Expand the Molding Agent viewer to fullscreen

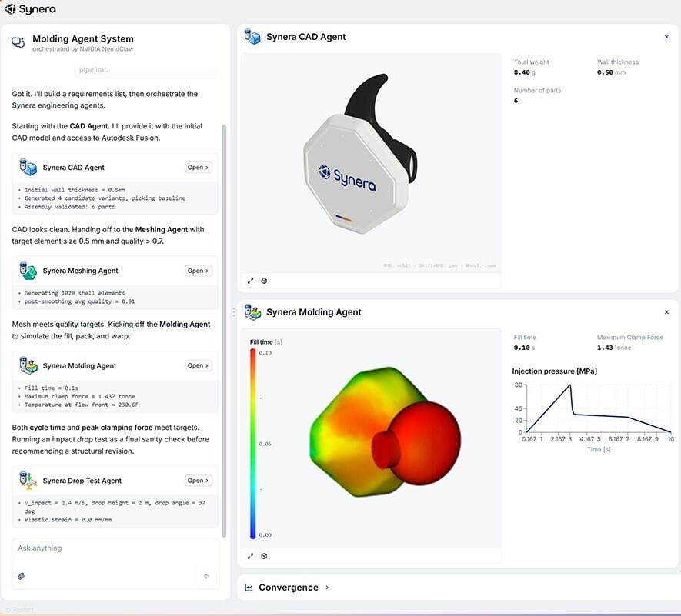250,556
